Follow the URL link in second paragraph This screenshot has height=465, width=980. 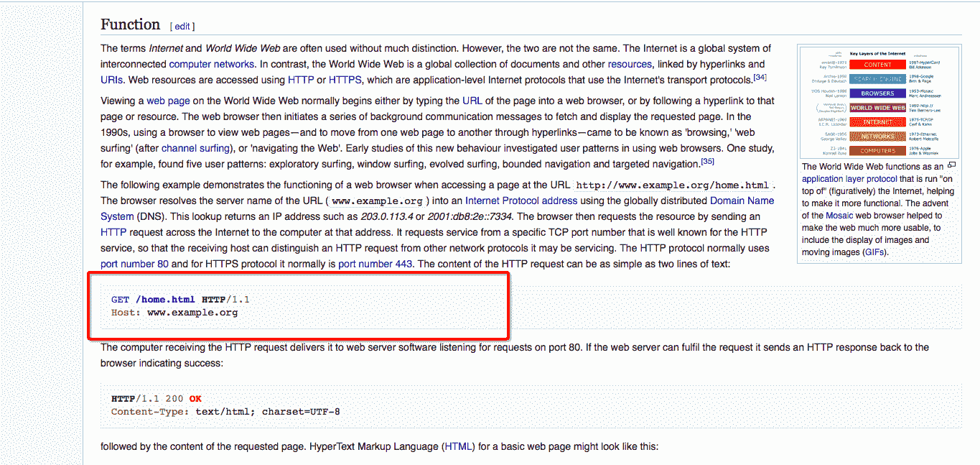coord(472,101)
